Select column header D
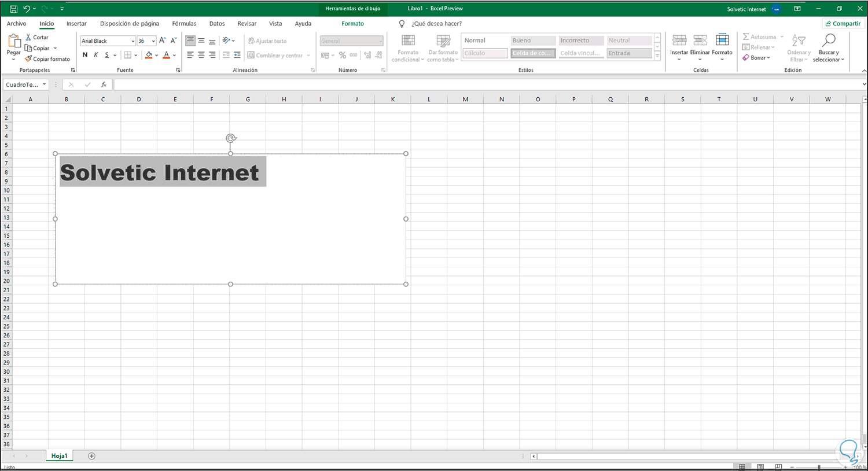Image resolution: width=868 pixels, height=471 pixels. pos(139,100)
